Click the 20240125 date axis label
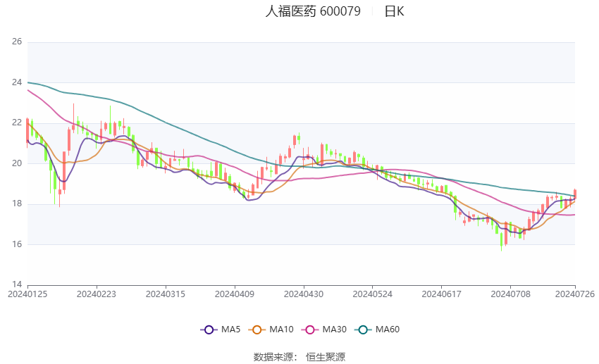This screenshot has width=599, height=364. click(x=27, y=294)
